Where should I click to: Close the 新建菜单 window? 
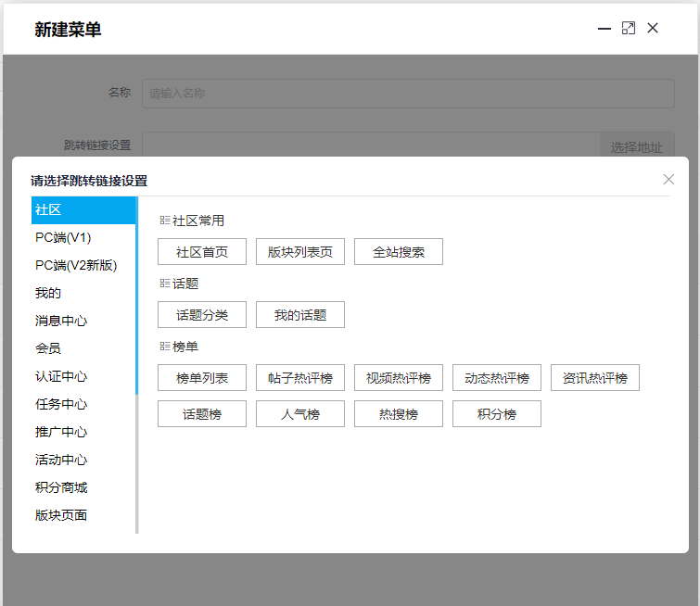[652, 28]
